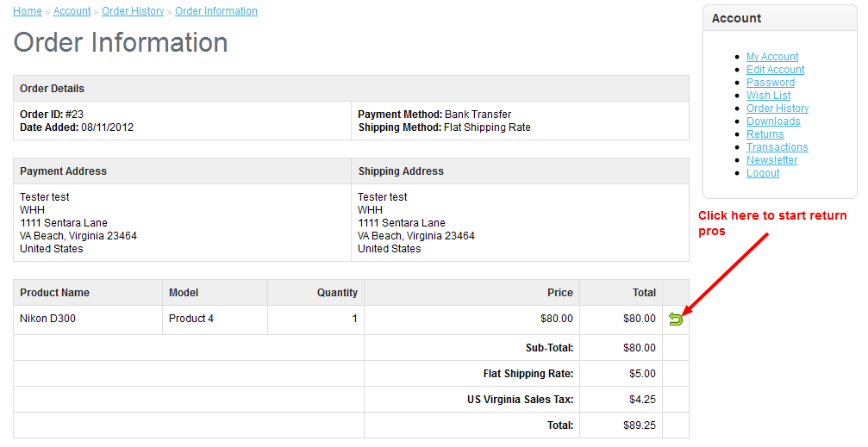Click the Logout link

pos(763,173)
